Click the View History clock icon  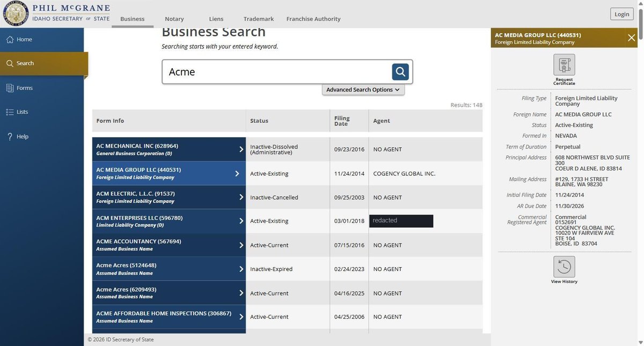(x=564, y=267)
